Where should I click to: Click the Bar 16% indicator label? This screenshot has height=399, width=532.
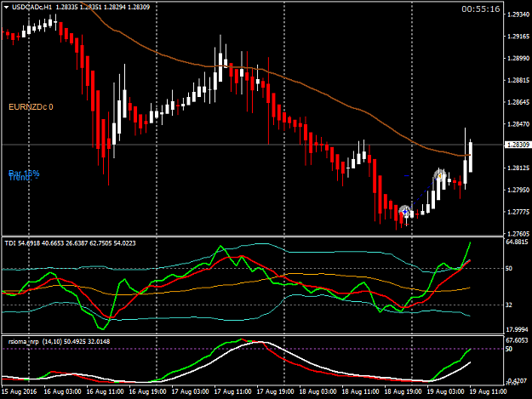[x=24, y=174]
